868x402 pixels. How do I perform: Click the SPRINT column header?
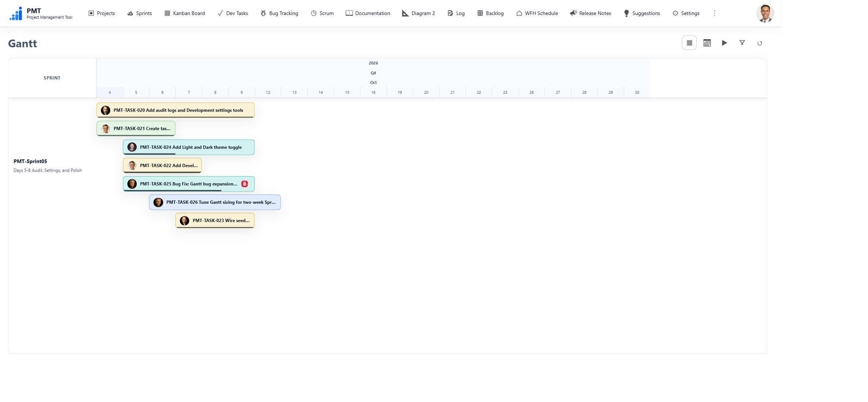point(52,78)
